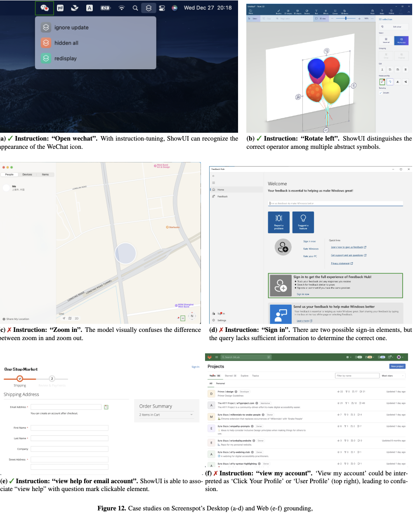Click Edit colour in the 3D selection panel
This screenshot has height=517, width=420.
coord(394,27)
